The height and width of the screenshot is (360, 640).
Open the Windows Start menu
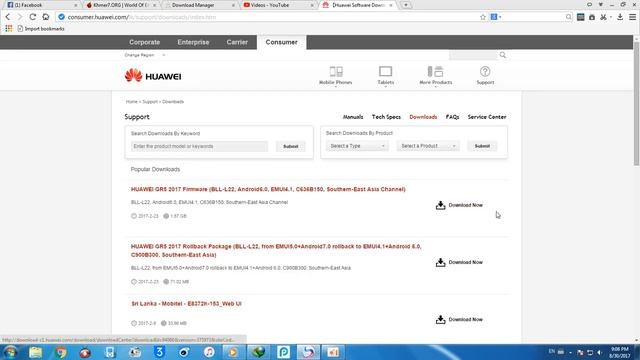(x=11, y=352)
